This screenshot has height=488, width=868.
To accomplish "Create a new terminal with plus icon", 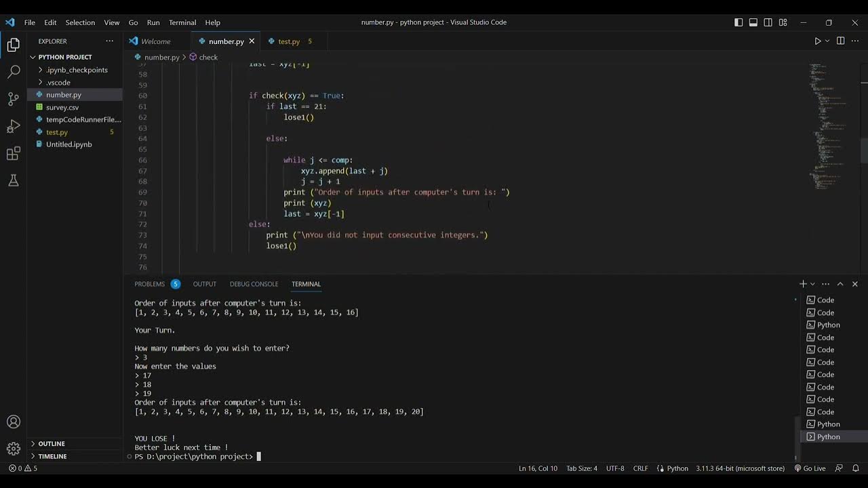I will 803,284.
